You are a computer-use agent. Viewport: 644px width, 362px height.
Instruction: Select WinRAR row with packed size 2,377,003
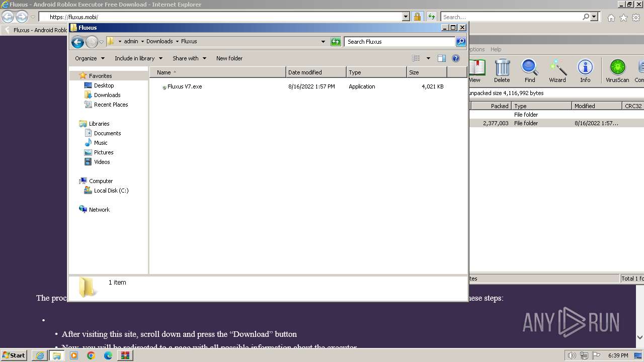[556, 123]
